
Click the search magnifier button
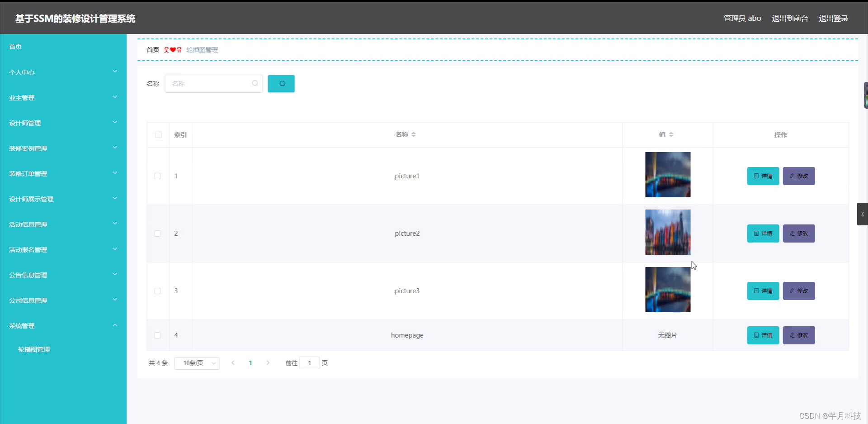(281, 84)
